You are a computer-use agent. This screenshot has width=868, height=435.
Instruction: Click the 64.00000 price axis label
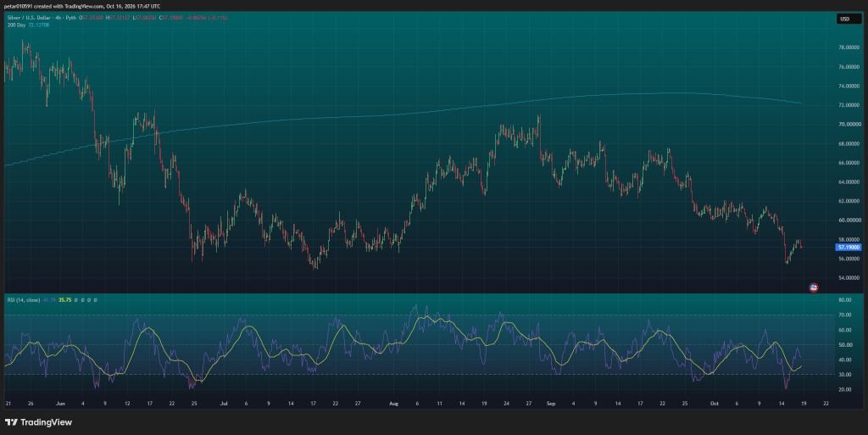pos(849,182)
